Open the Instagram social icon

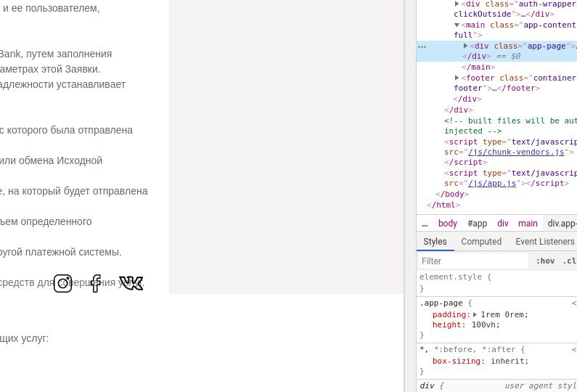point(62,283)
